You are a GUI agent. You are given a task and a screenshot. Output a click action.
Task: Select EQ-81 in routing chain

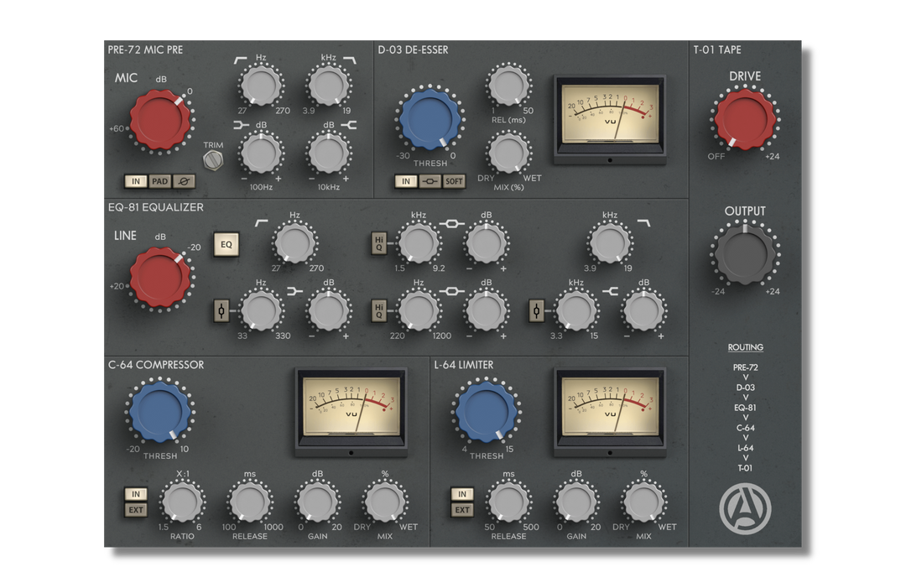746,408
